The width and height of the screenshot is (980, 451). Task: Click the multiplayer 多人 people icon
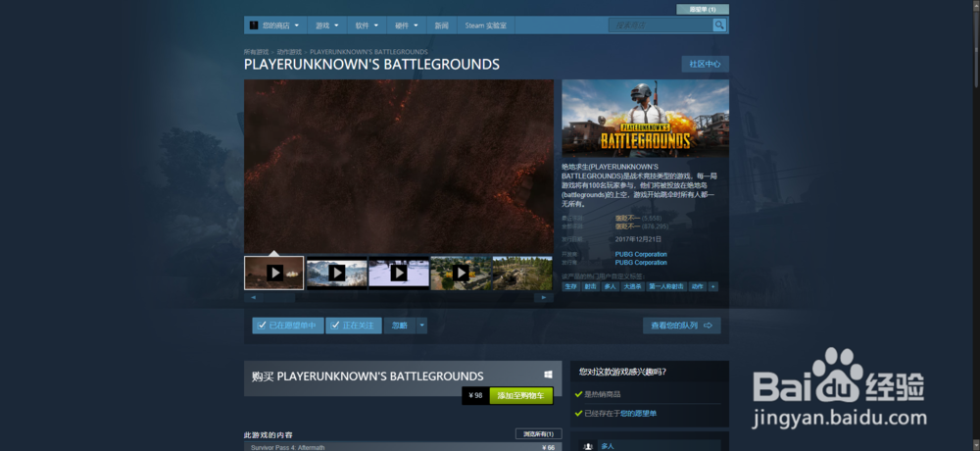588,446
